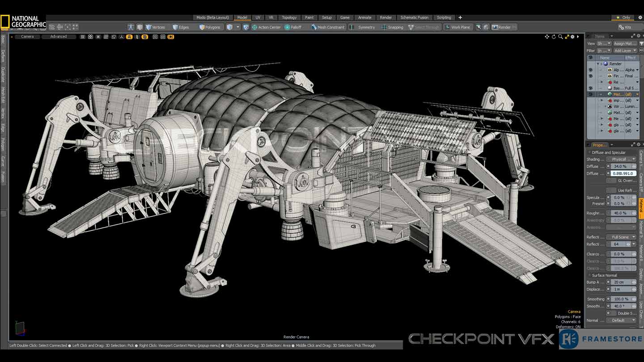The width and height of the screenshot is (644, 362).
Task: Select the Wireframe Luminous row
Action: (613, 107)
